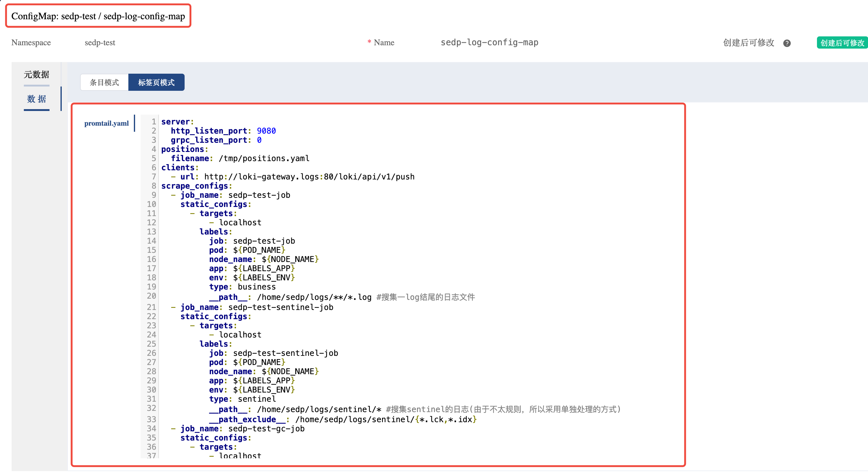Image resolution: width=868 pixels, height=472 pixels.
Task: Click job_name: sedp-test-job line
Action: click(230, 195)
